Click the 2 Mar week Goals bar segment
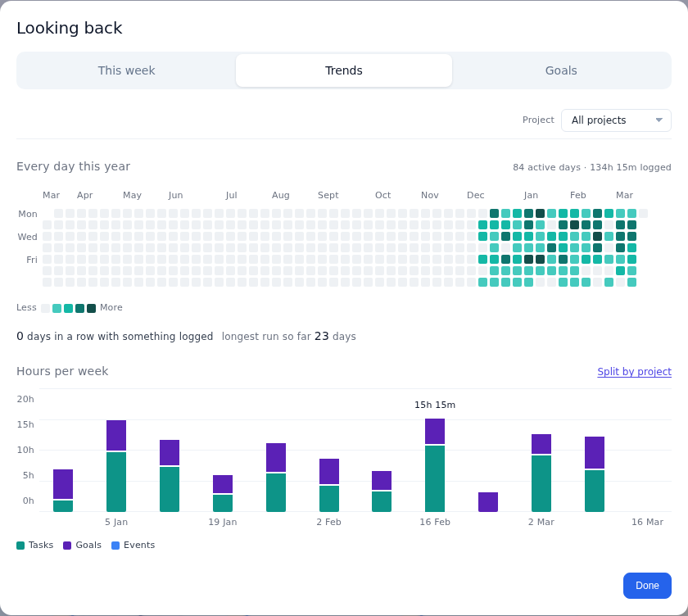This screenshot has width=688, height=616. (541, 444)
